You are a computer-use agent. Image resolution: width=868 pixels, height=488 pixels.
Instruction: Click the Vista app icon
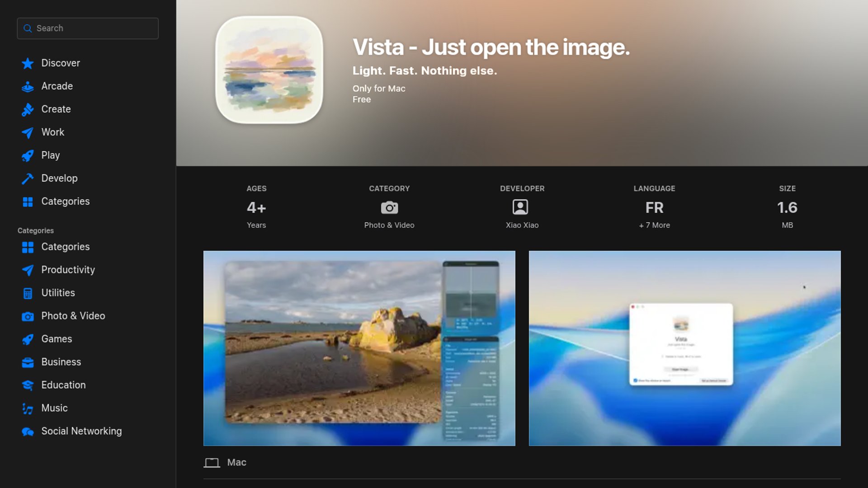pyautogui.click(x=269, y=70)
